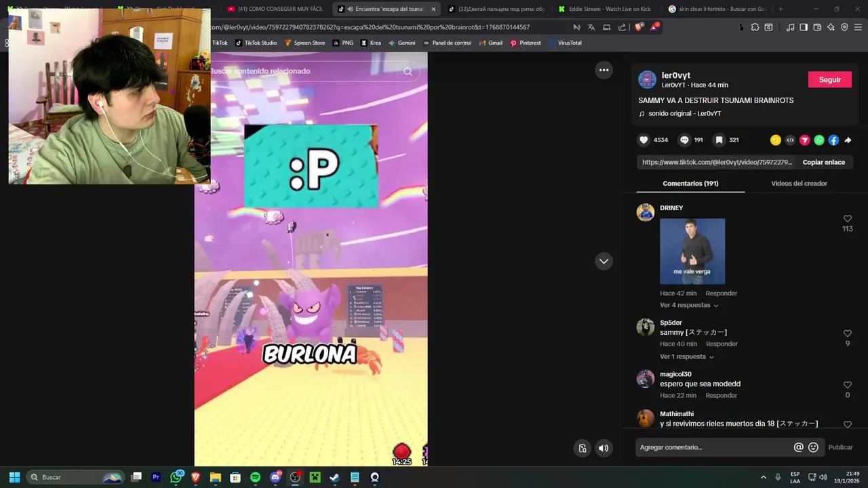Toggle the browser sidebar panel icon
Image resolution: width=868 pixels, height=488 pixels.
point(804,27)
